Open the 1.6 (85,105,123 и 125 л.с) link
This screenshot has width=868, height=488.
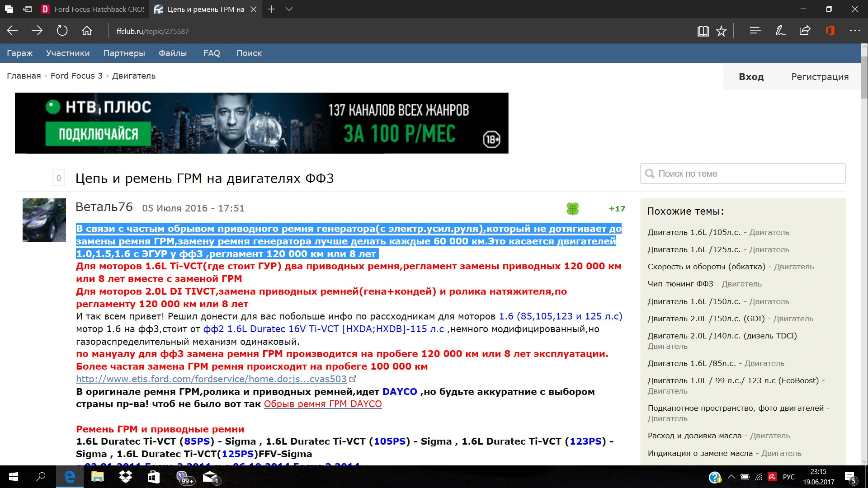pyautogui.click(x=561, y=316)
